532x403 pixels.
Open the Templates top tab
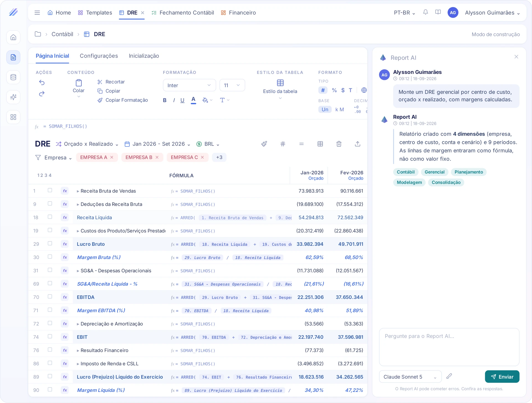coord(95,13)
